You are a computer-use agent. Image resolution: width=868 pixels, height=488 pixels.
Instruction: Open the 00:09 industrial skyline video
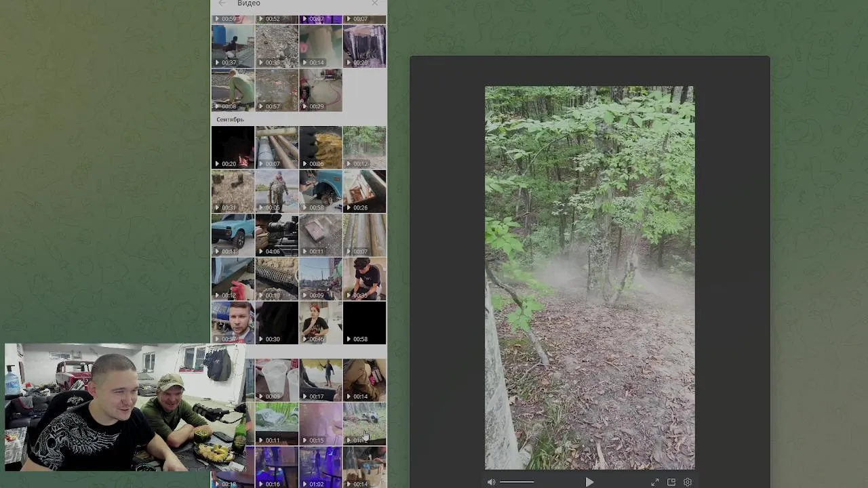tap(321, 279)
